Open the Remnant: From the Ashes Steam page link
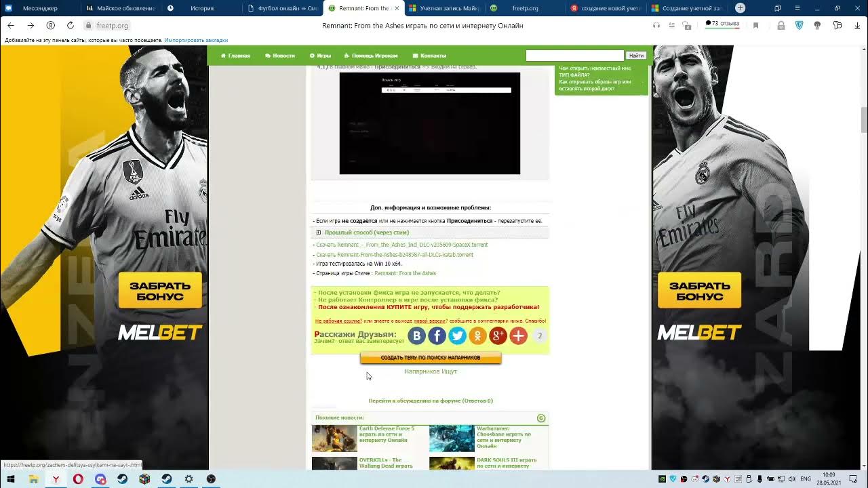The height and width of the screenshot is (488, 868). click(405, 273)
